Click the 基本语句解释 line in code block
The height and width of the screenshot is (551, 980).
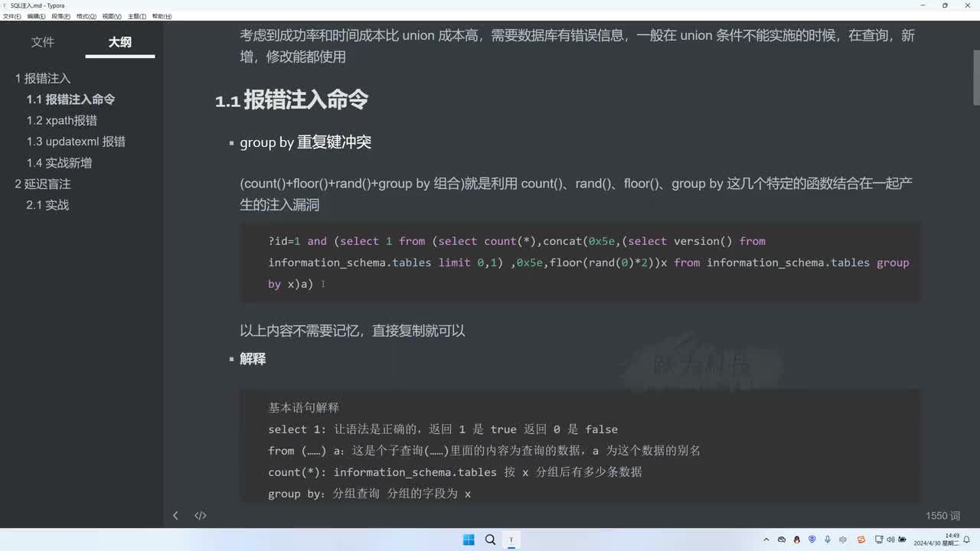pos(303,408)
